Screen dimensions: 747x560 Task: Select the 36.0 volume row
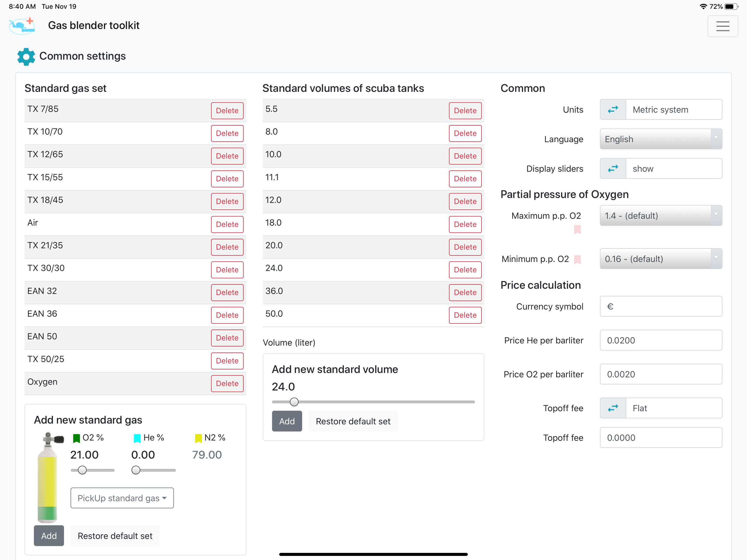pyautogui.click(x=373, y=293)
